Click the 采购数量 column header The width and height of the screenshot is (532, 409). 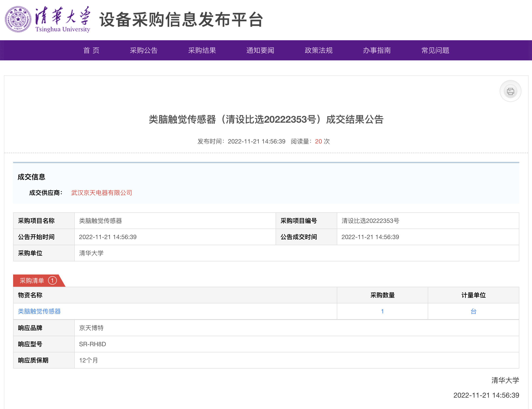pos(382,295)
